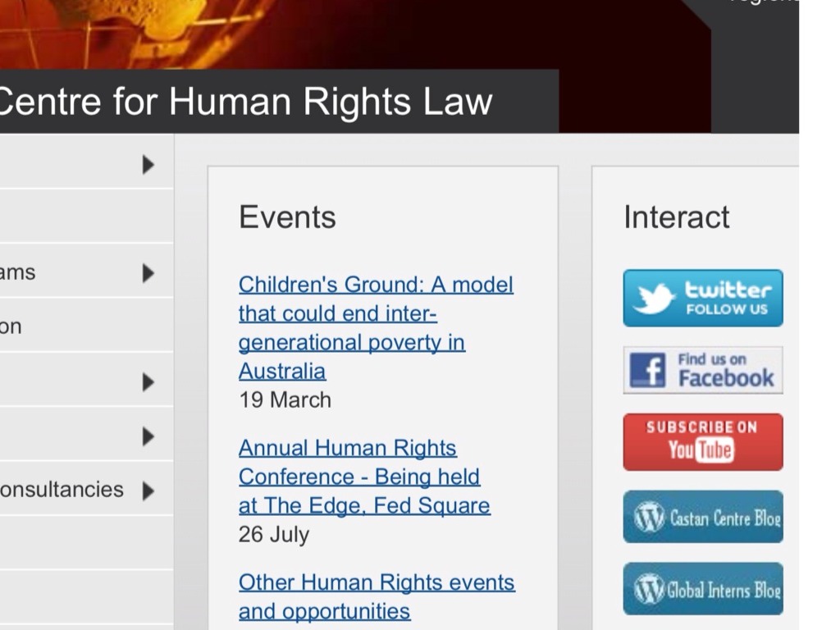Expand the arrow in the row below "on"
This screenshot has height=630, width=840.
coord(148,381)
